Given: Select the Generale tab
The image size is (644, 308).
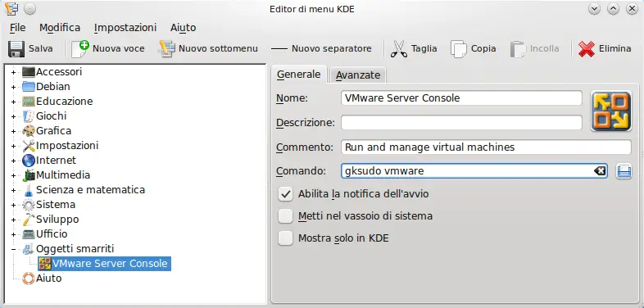Looking at the screenshot, I should tap(298, 75).
